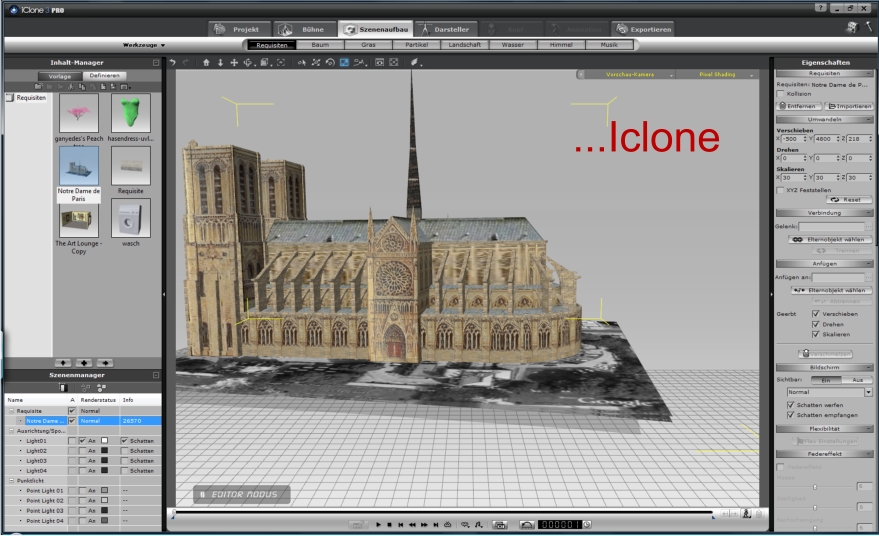
Task: Click the undo arrow in viewport toolbar
Action: 172,63
